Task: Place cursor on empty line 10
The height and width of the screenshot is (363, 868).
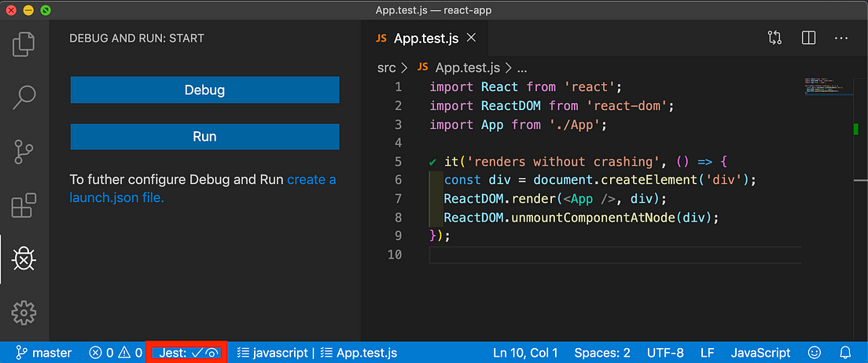Action: pos(615,255)
